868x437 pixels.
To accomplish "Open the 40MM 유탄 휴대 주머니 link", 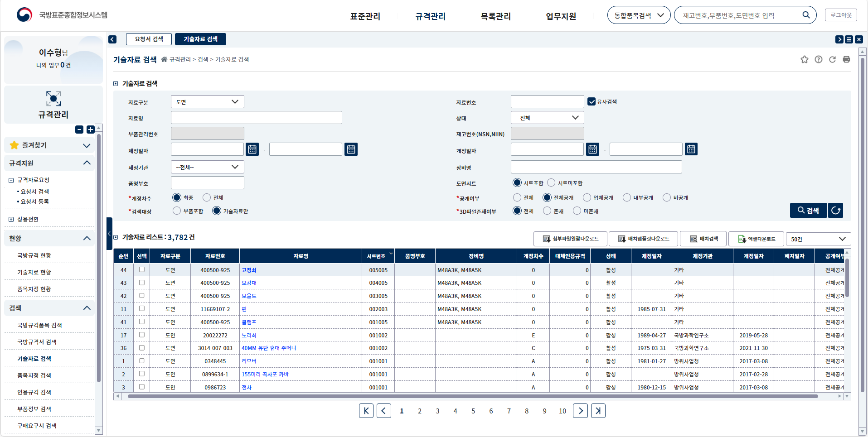I will click(x=268, y=348).
